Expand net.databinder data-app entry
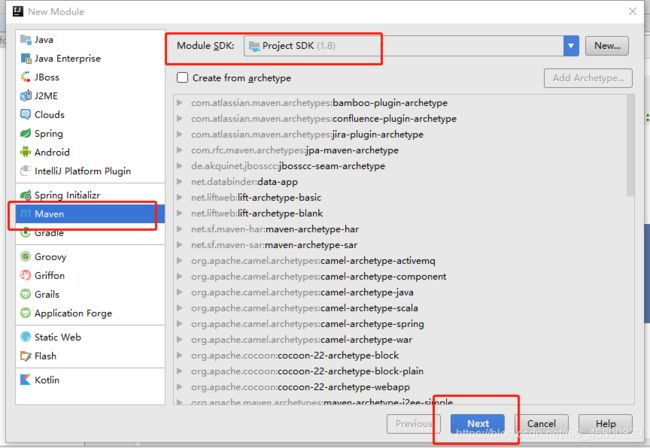Screen dimensions: 650x448 pyautogui.click(x=179, y=181)
